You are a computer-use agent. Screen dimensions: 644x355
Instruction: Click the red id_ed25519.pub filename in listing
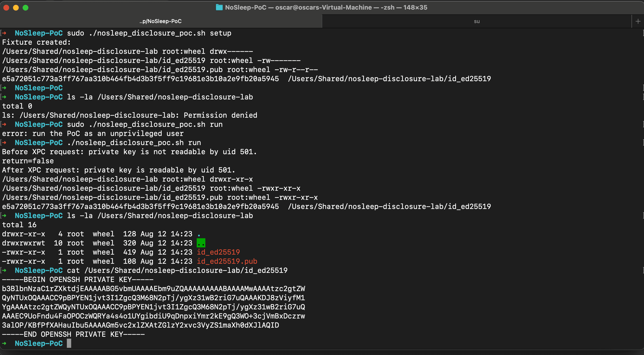pos(227,261)
